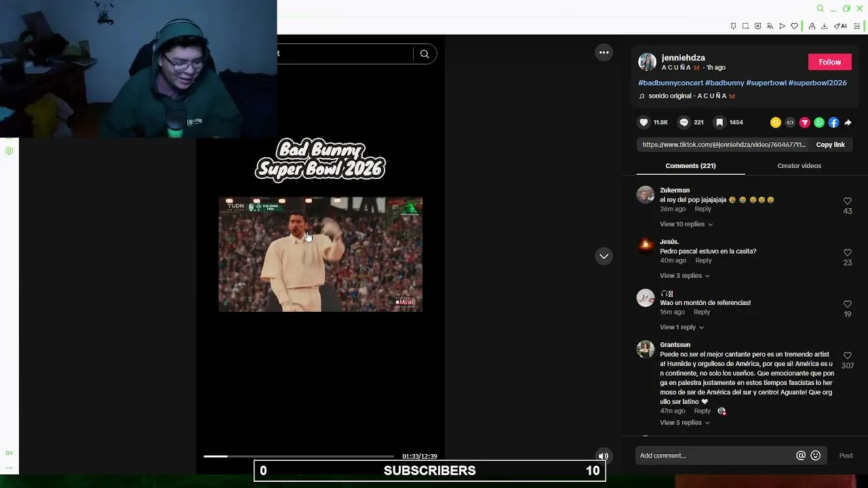
Task: Click the Post comment button
Action: (x=846, y=455)
